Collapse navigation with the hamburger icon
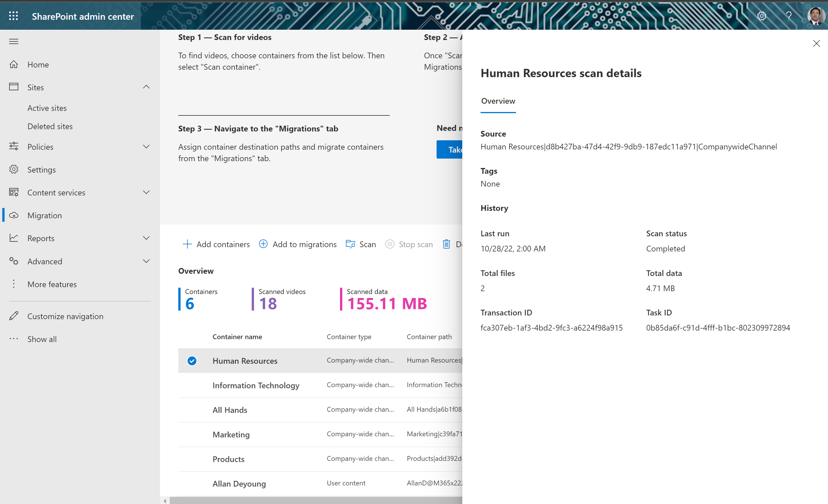 coord(14,42)
